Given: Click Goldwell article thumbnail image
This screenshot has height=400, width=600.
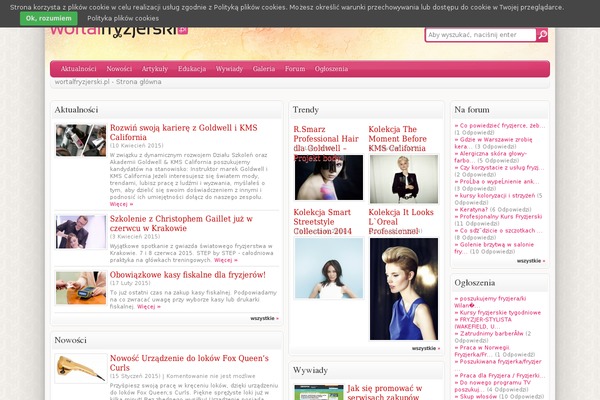Looking at the screenshot, I should (81, 140).
